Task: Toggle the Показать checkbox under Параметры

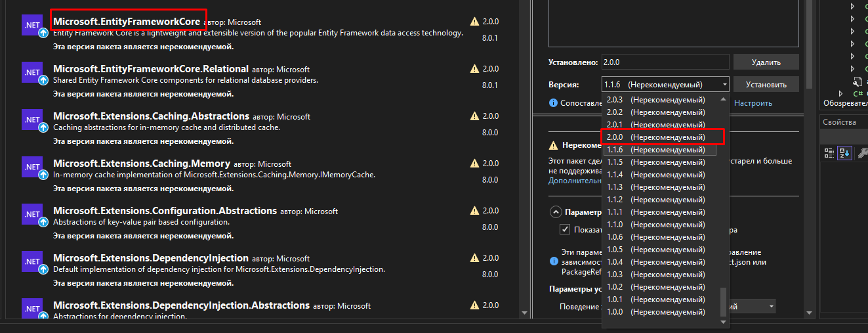Action: (564, 229)
